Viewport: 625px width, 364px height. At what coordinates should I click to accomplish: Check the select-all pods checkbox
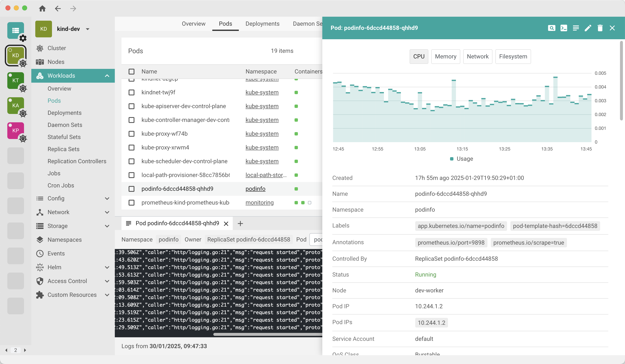coord(131,71)
